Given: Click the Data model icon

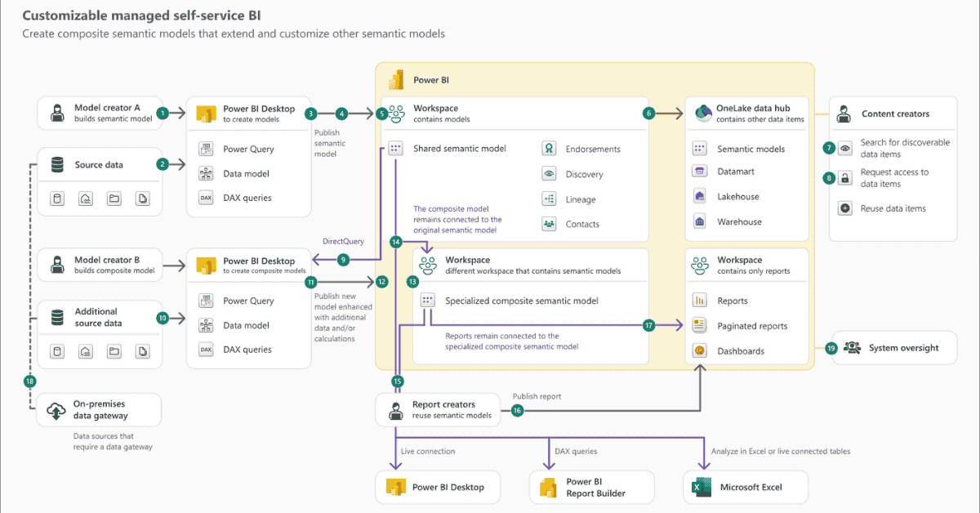Looking at the screenshot, I should click(206, 173).
